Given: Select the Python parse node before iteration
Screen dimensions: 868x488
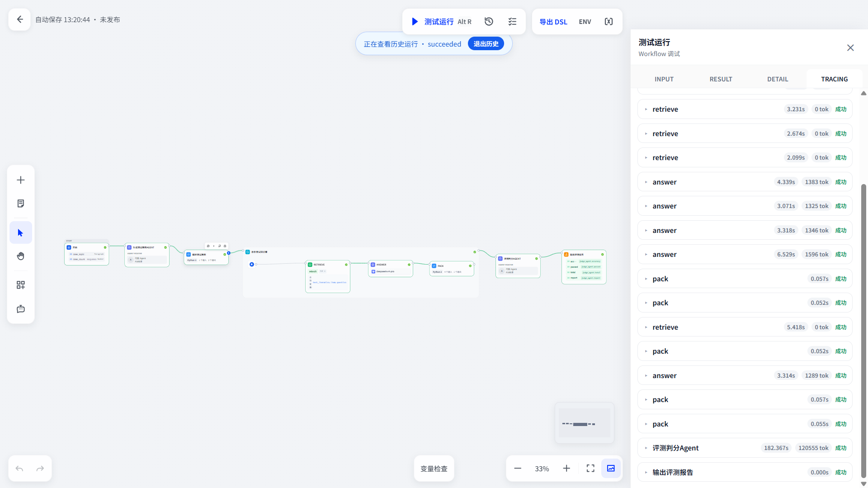Looking at the screenshot, I should point(206,257).
